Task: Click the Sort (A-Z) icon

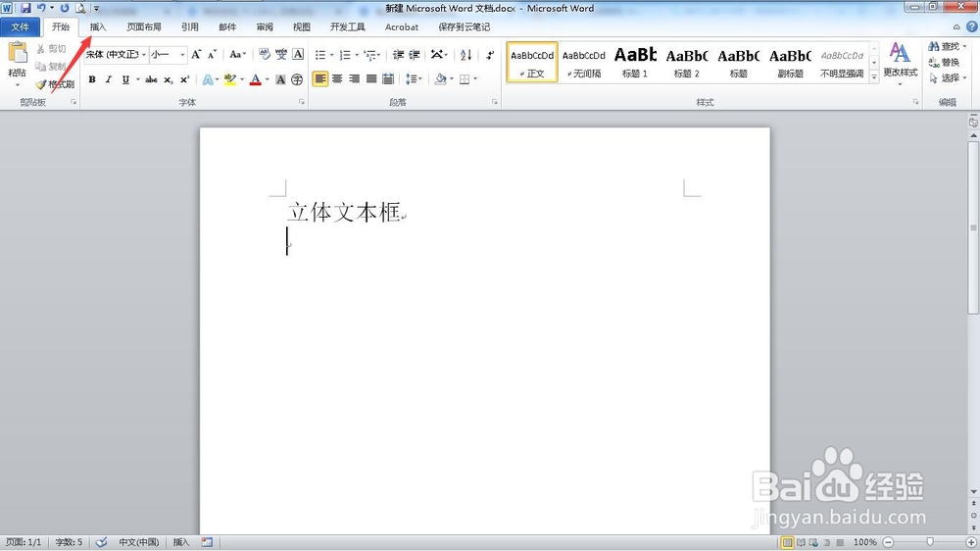Action: tap(465, 55)
